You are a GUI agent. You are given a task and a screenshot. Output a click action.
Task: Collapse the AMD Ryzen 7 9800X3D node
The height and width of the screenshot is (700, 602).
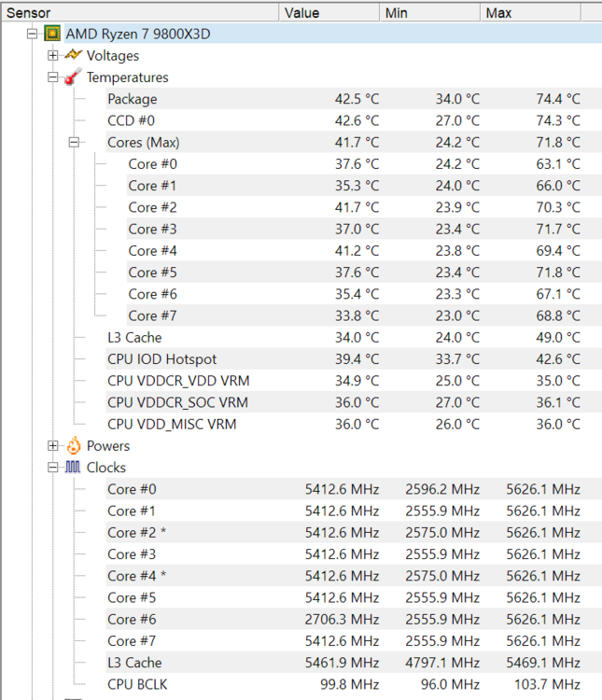33,34
